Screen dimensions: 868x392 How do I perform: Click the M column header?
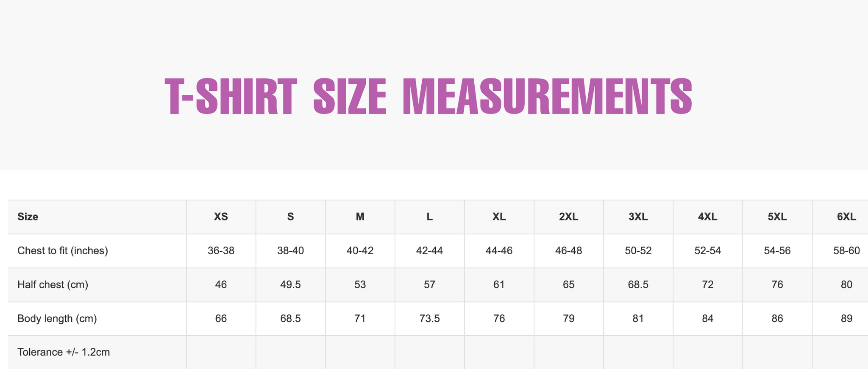(360, 217)
